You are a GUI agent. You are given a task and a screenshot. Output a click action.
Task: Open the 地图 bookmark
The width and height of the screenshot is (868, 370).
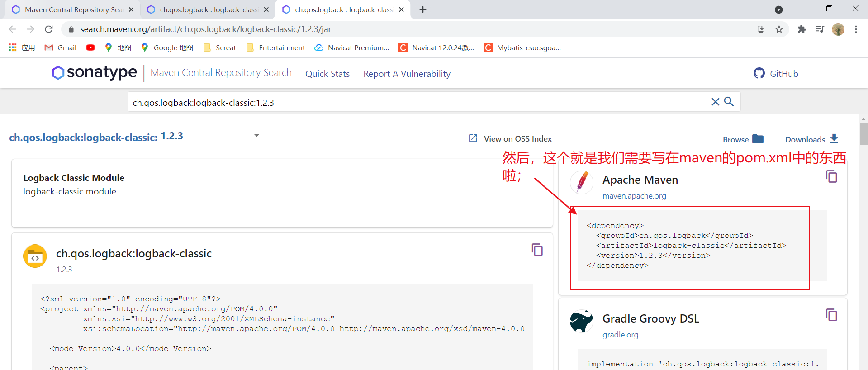[118, 47]
